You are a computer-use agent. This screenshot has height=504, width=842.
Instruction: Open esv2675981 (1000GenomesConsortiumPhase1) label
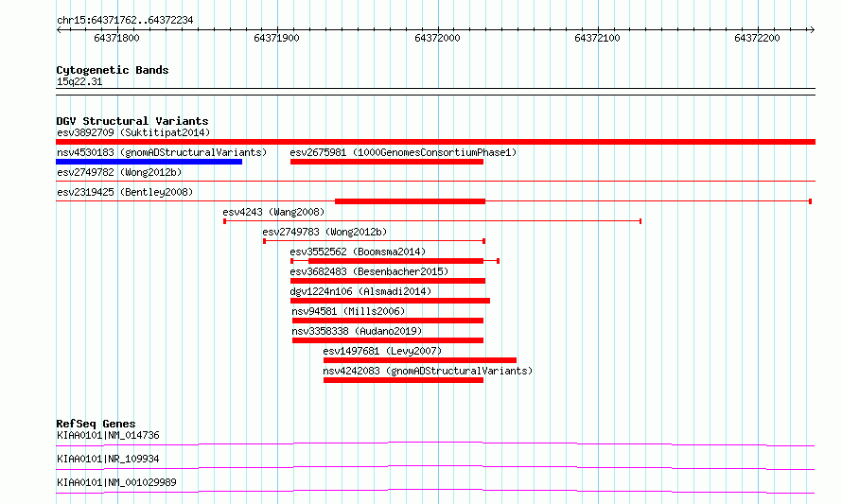(x=403, y=152)
